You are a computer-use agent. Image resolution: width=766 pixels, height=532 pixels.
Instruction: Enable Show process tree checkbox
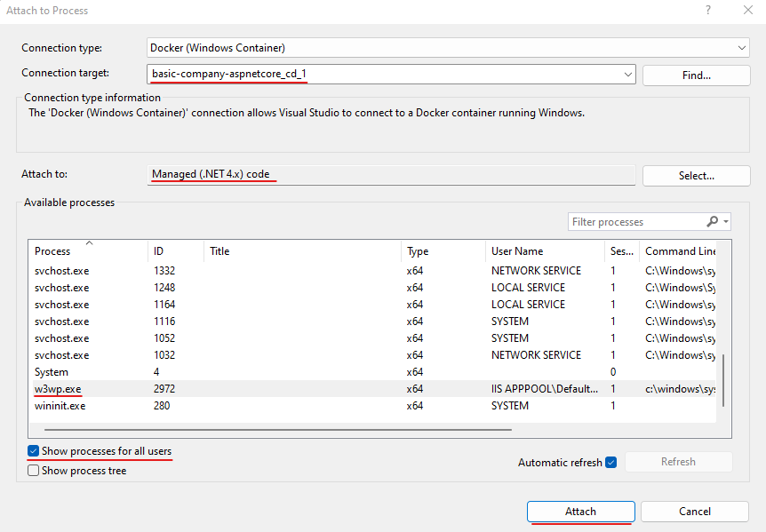[x=33, y=471]
